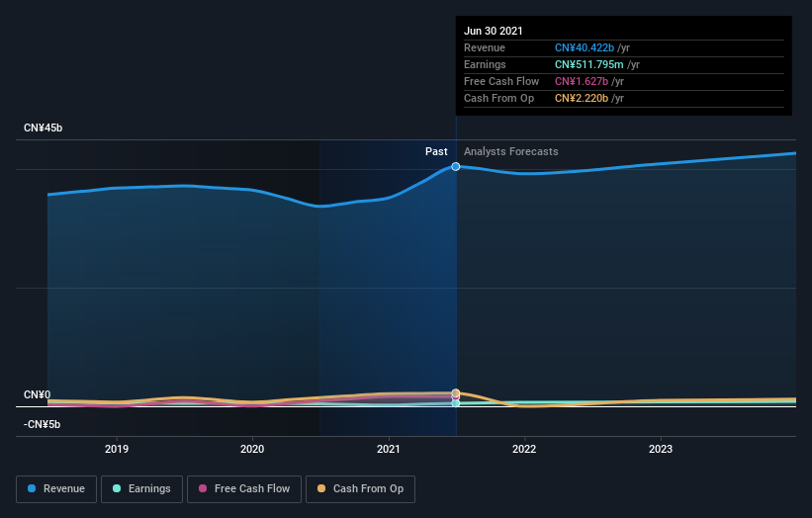Click the 2020 x-axis label
The height and width of the screenshot is (518, 812).
coord(252,449)
